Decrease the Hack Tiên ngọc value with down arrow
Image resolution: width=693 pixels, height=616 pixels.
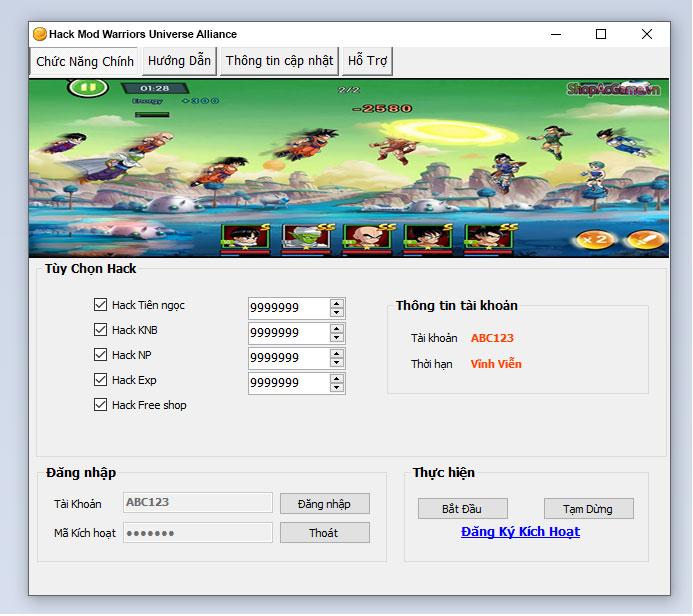tap(337, 312)
